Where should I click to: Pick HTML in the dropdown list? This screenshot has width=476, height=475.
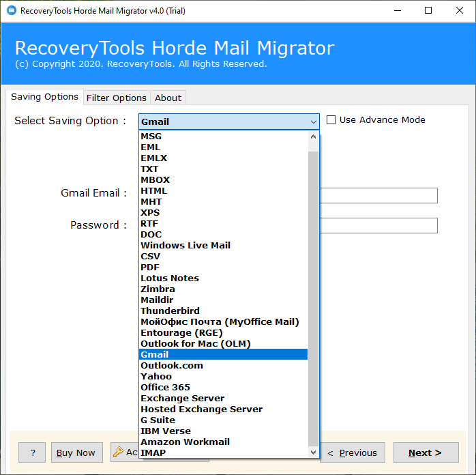coord(224,191)
